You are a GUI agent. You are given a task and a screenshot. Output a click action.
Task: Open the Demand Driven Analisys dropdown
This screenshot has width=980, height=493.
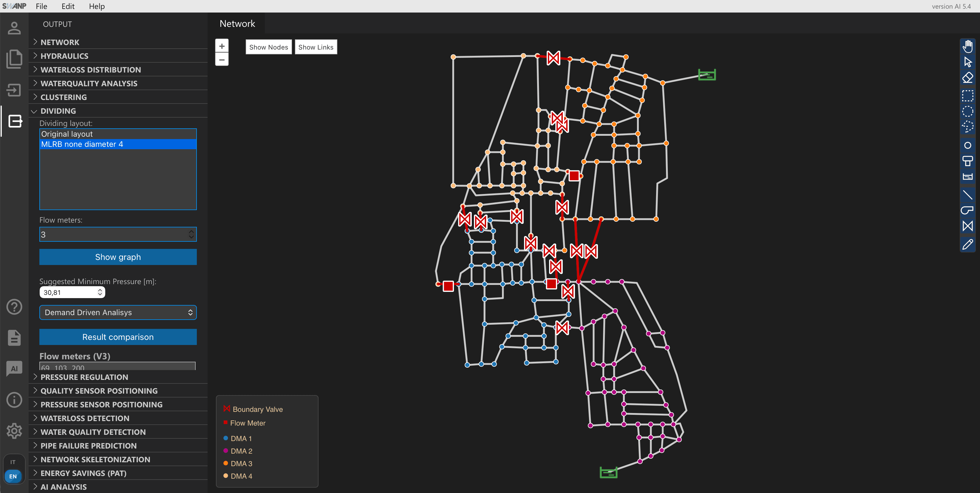pos(118,312)
